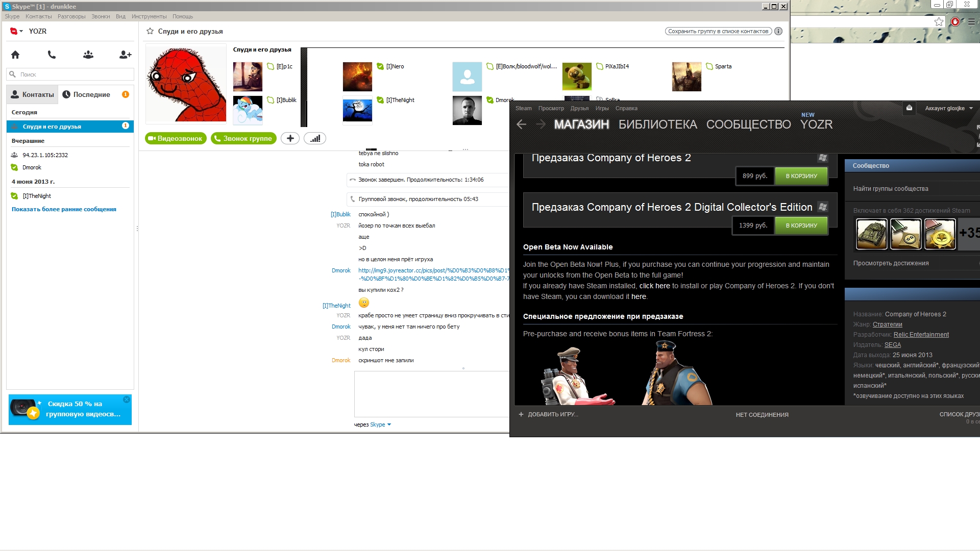Click the Skype search field Поиск
The width and height of the screenshot is (980, 551).
coord(70,74)
